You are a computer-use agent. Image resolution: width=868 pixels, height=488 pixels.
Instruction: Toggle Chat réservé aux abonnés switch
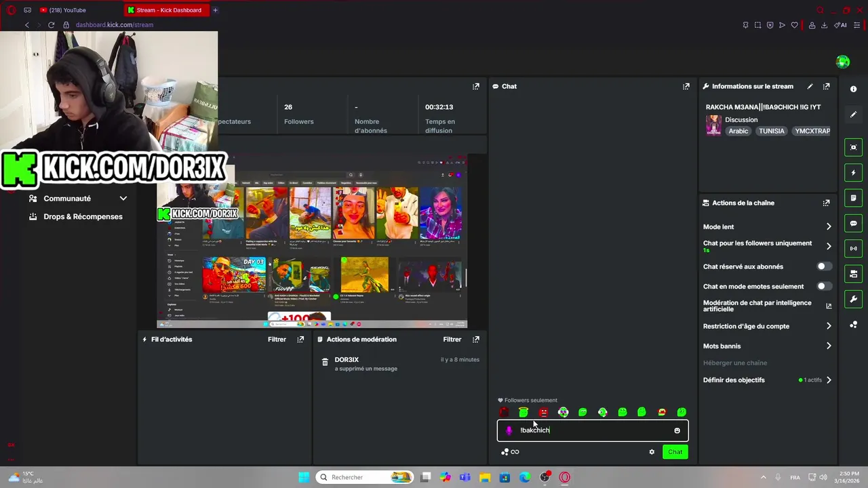coord(824,266)
